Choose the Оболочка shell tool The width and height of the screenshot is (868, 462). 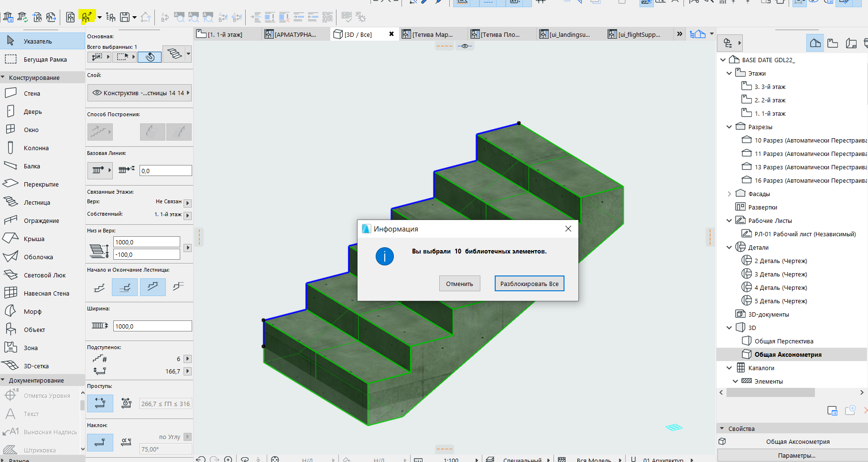click(43, 257)
